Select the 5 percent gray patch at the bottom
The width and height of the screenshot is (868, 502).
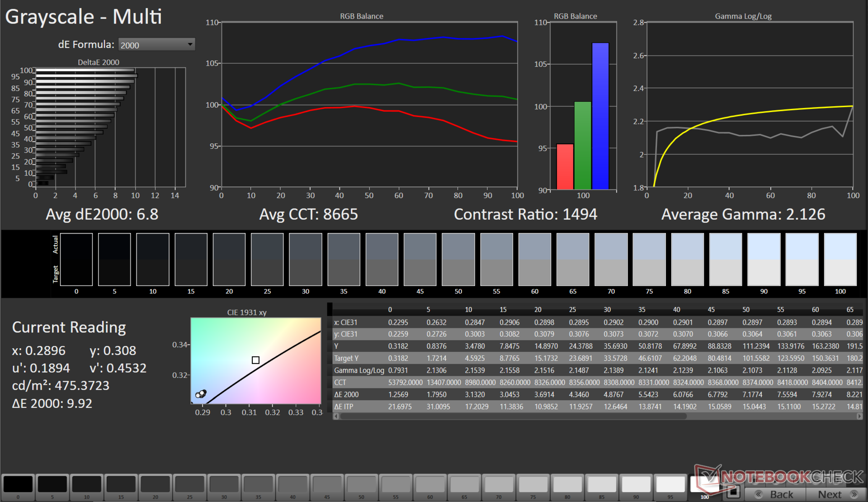click(x=52, y=487)
